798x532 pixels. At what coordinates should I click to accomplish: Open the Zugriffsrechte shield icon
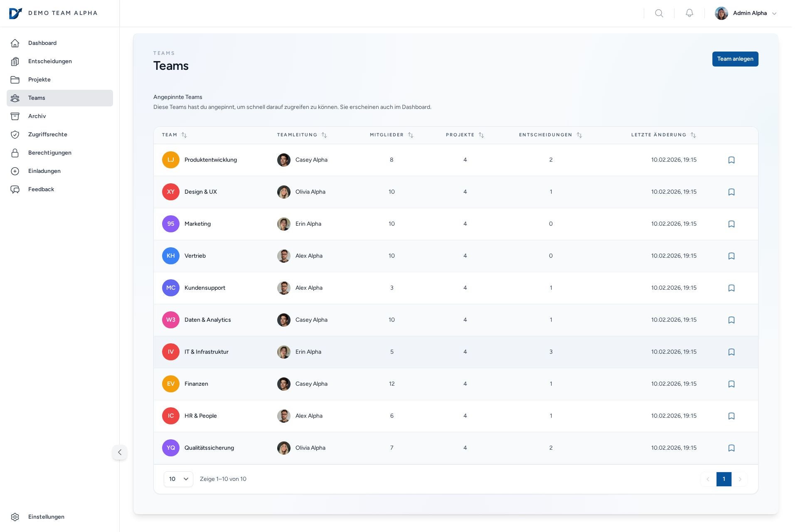tap(15, 135)
